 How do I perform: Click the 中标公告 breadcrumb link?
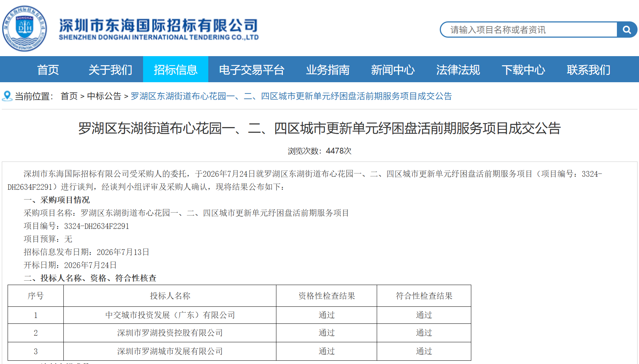[104, 96]
